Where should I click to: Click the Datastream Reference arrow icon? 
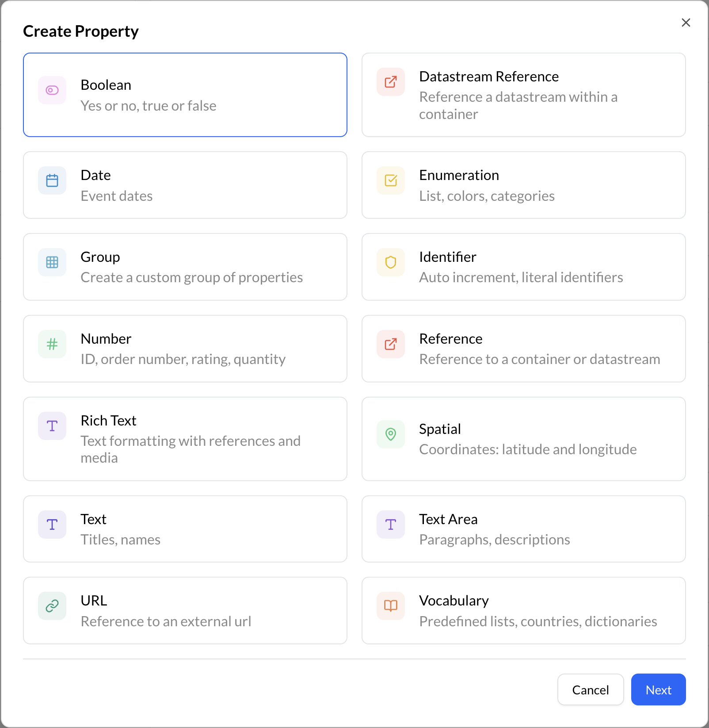[x=390, y=82]
